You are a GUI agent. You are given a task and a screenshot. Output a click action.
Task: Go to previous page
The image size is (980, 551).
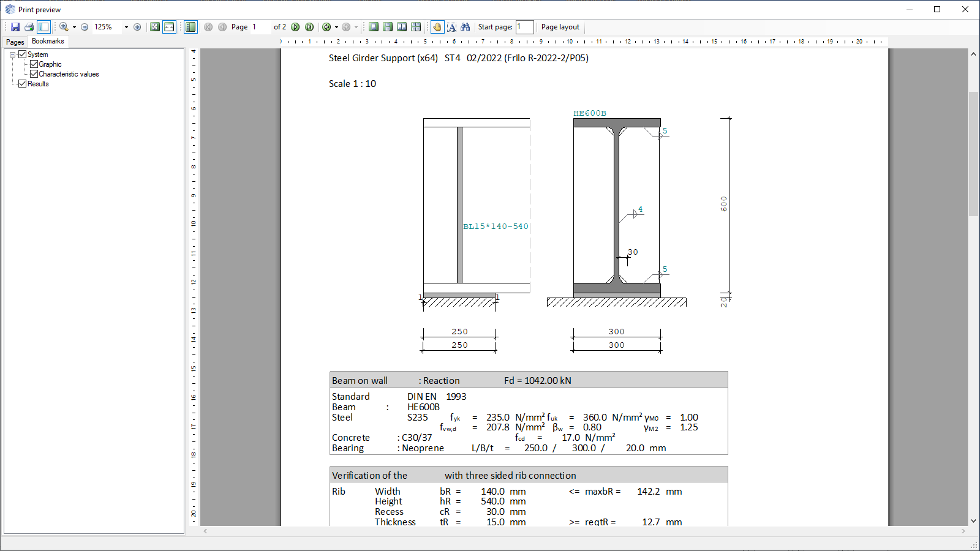click(x=222, y=27)
